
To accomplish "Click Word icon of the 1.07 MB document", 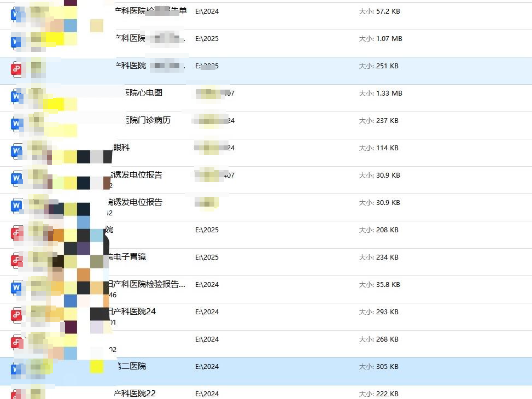I will coord(16,42).
